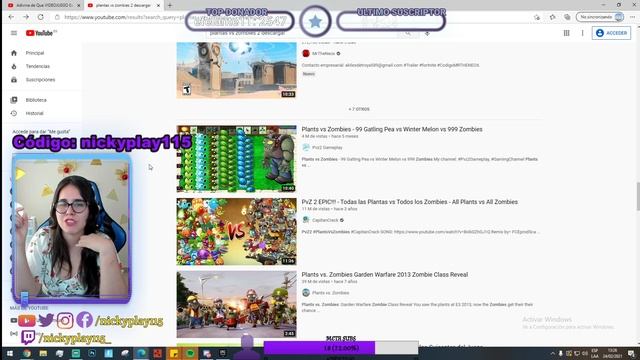Open the browser collections icon

[x=567, y=17]
